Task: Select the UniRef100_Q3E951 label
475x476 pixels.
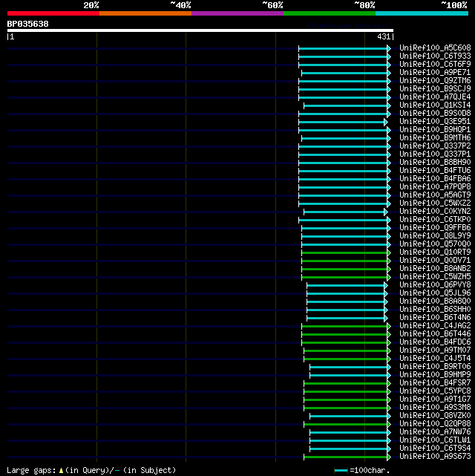Action: click(x=435, y=122)
